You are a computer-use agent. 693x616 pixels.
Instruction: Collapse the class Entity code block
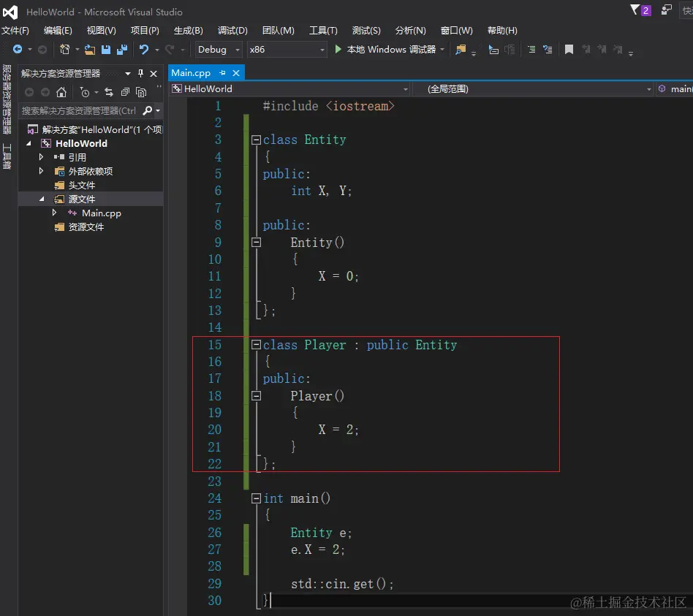(256, 140)
